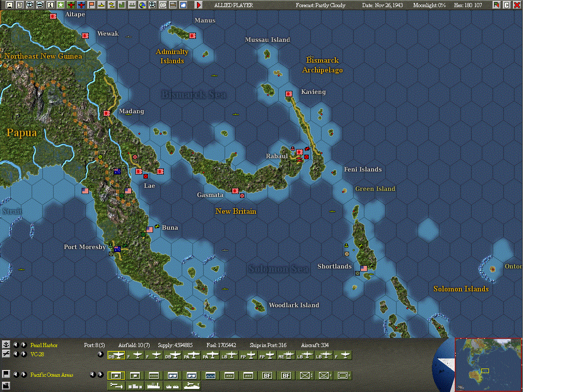Select the oval armor unit icon
588x392 pixels.
[343, 375]
